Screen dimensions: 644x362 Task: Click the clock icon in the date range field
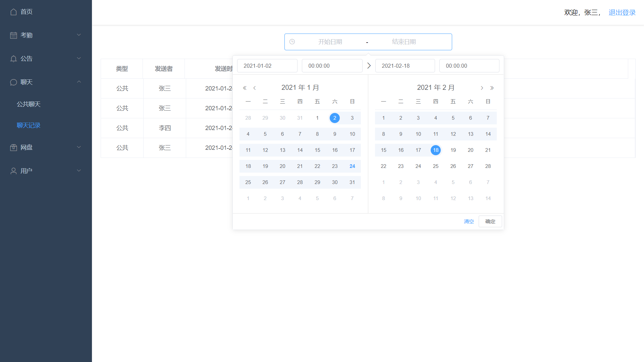(x=292, y=42)
